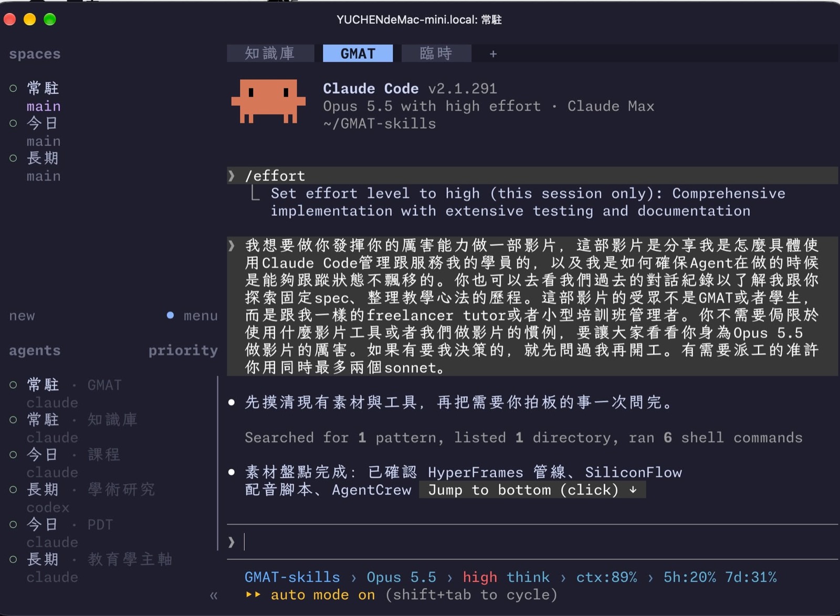This screenshot has width=840, height=616.
Task: Click main branch under 長期 space
Action: pos(44,176)
